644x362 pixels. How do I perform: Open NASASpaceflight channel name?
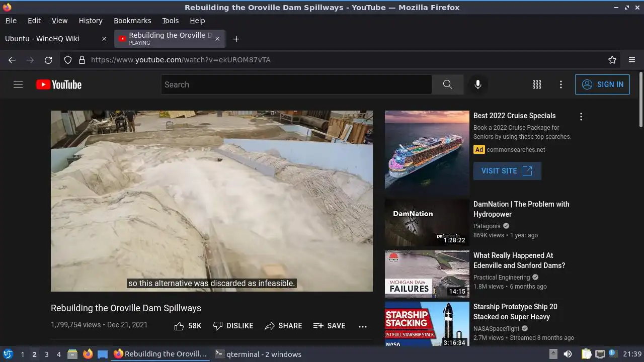coord(497,329)
